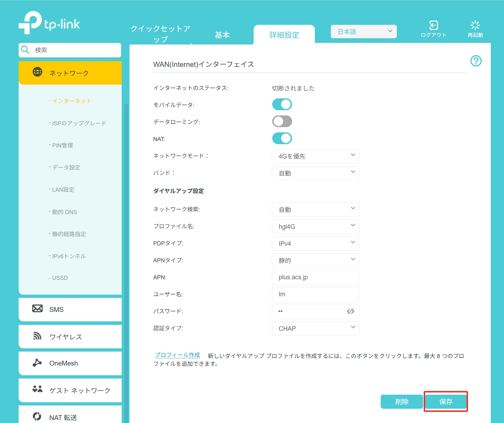
Task: Switch to the クイックセットアップ tab
Action: point(160,34)
